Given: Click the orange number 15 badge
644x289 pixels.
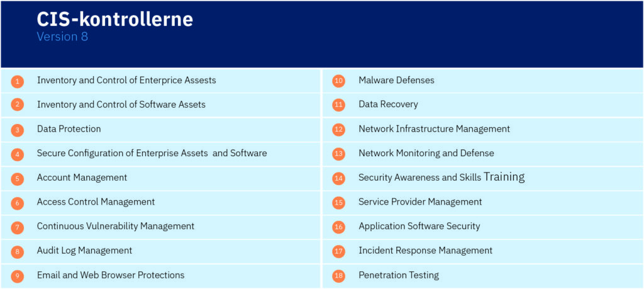Looking at the screenshot, I should tap(338, 203).
